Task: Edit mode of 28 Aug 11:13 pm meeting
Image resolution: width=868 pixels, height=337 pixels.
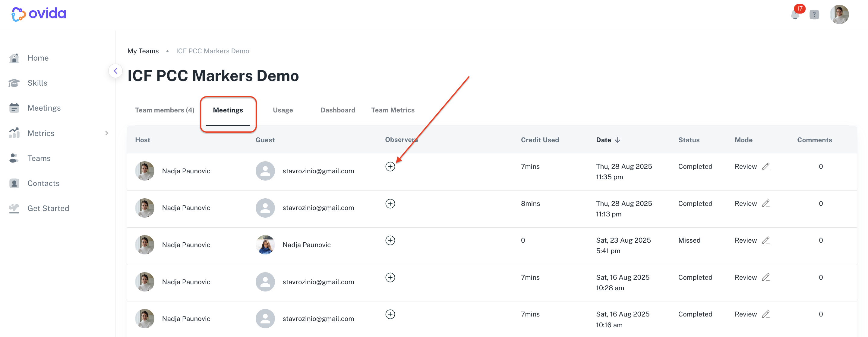Action: click(765, 203)
